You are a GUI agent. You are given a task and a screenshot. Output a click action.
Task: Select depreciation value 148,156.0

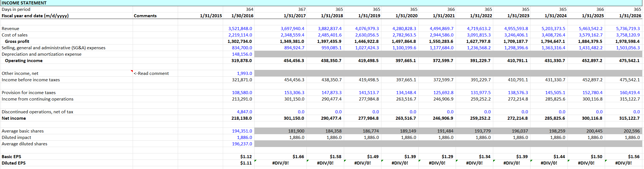click(242, 54)
